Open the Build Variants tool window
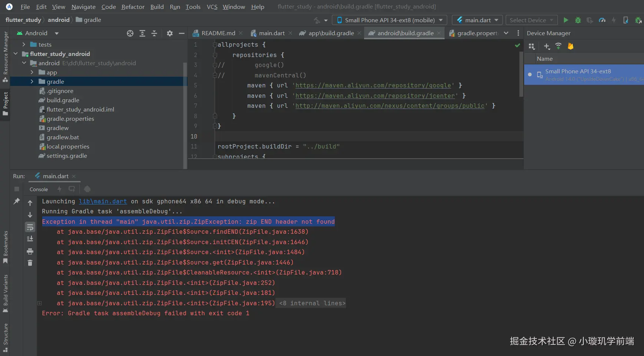 coord(5,294)
